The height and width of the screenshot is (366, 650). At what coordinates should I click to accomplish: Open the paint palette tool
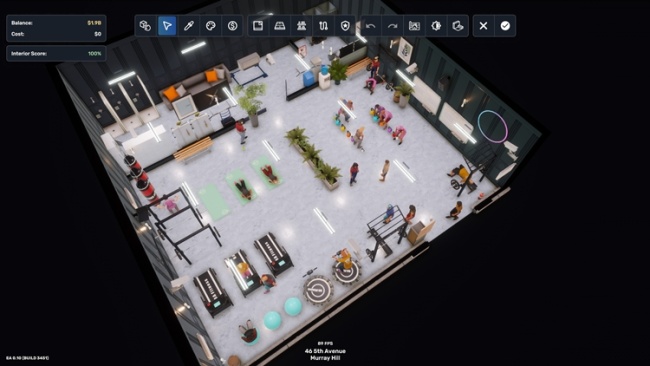click(211, 26)
